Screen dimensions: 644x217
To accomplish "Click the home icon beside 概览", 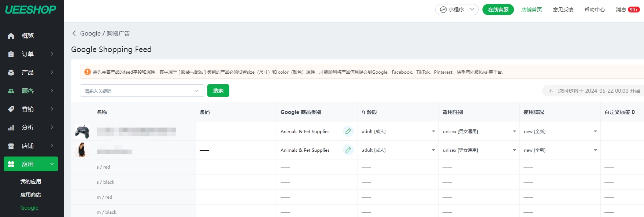I will (11, 36).
